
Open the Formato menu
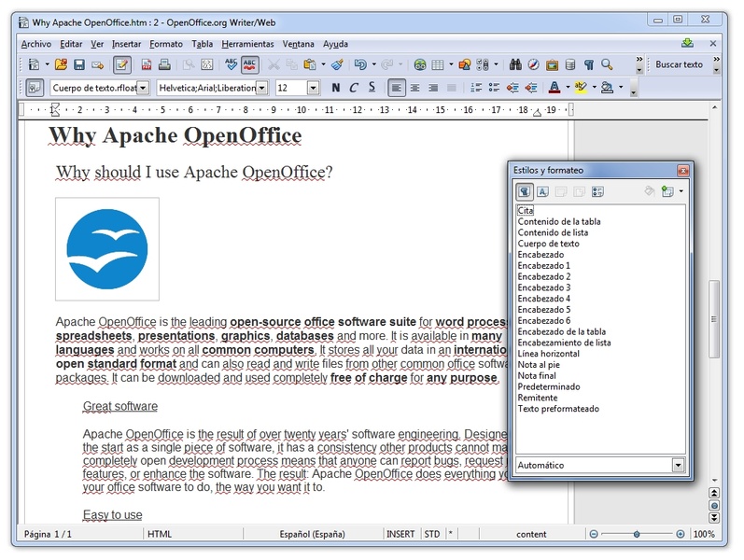click(x=166, y=44)
